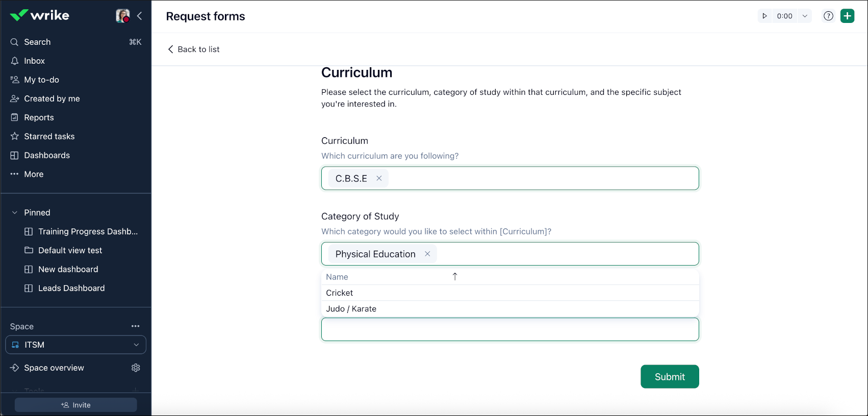The width and height of the screenshot is (868, 416).
Task: Click the green plus create button
Action: (848, 16)
